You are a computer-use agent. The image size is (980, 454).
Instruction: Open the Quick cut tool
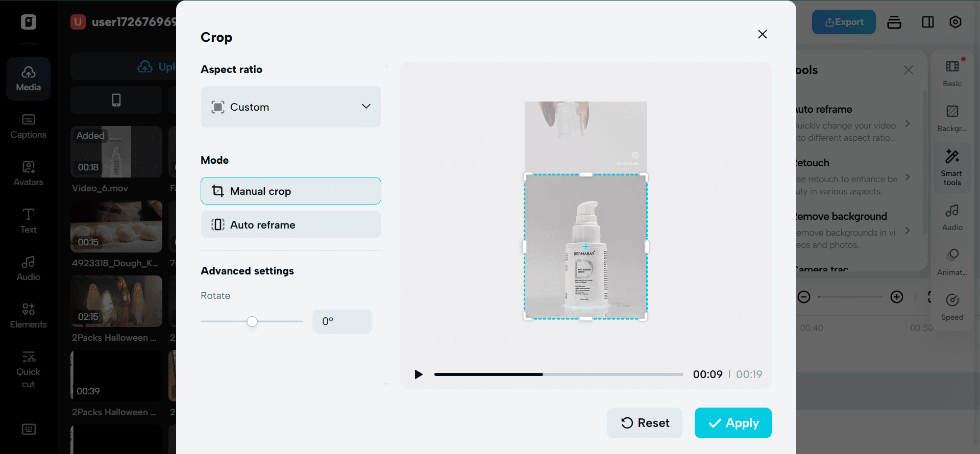[29, 369]
